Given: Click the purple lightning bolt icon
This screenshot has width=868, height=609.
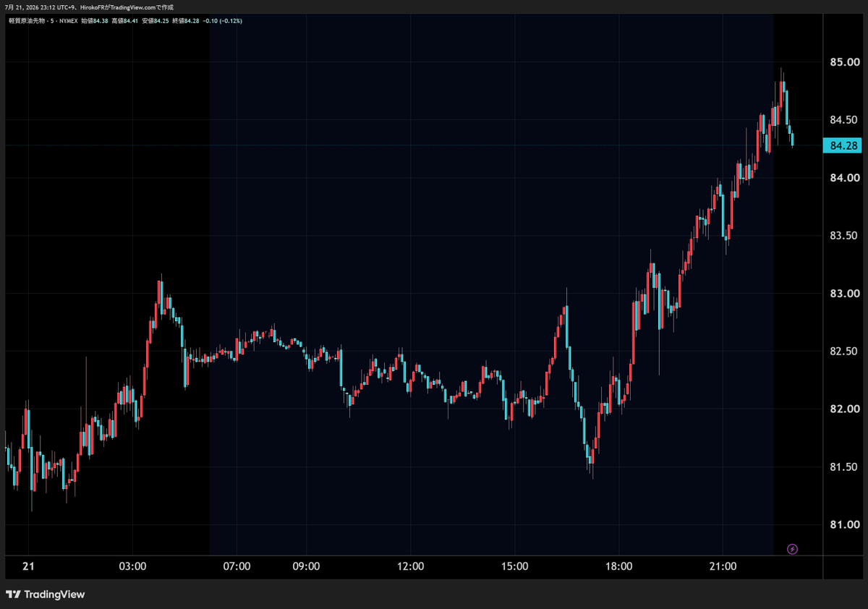Looking at the screenshot, I should click(x=792, y=549).
